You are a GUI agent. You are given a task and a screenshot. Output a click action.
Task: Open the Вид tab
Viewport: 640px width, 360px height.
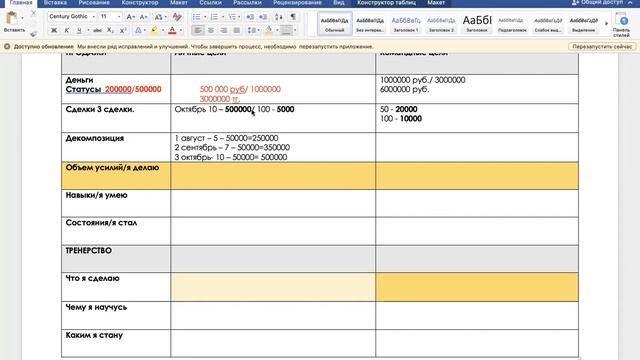point(338,2)
